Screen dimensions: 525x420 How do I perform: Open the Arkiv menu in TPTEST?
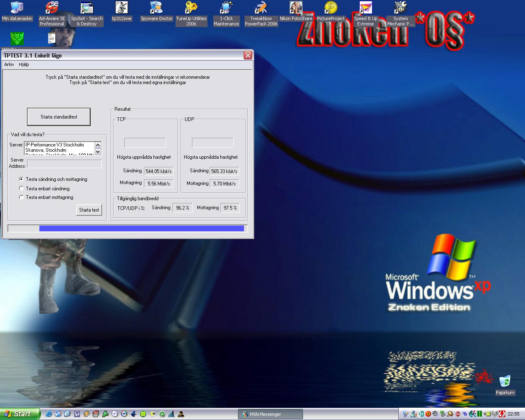click(x=9, y=64)
